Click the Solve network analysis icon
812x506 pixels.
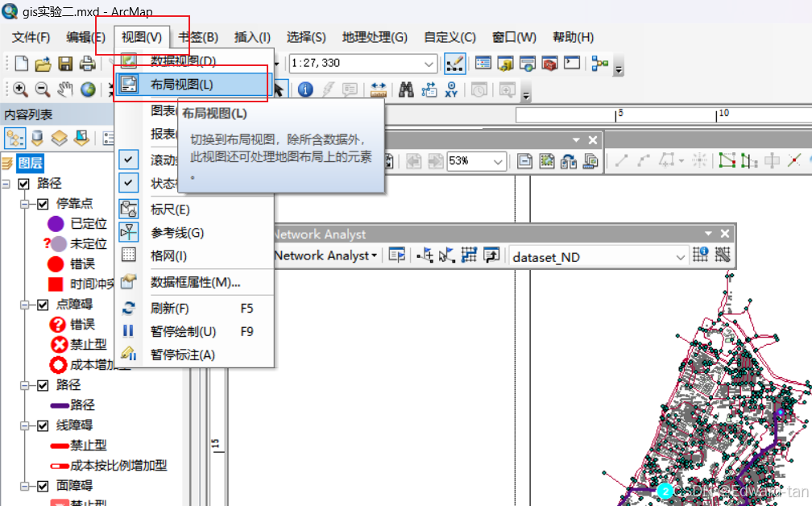469,255
